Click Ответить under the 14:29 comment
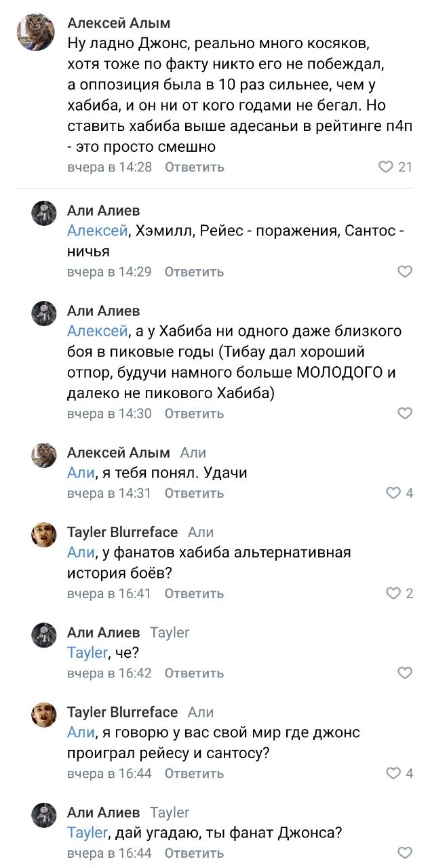This screenshot has width=430, height=868. pyautogui.click(x=194, y=272)
